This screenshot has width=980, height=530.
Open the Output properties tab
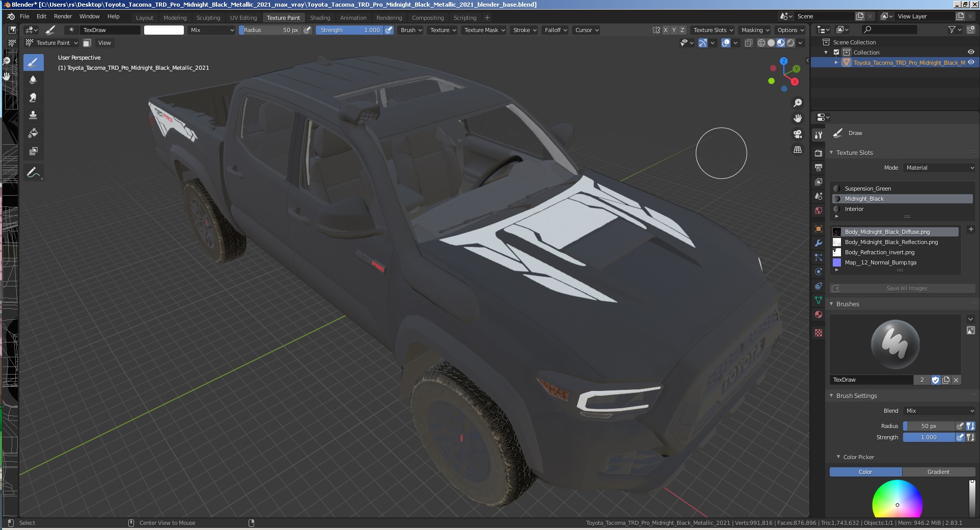(819, 167)
